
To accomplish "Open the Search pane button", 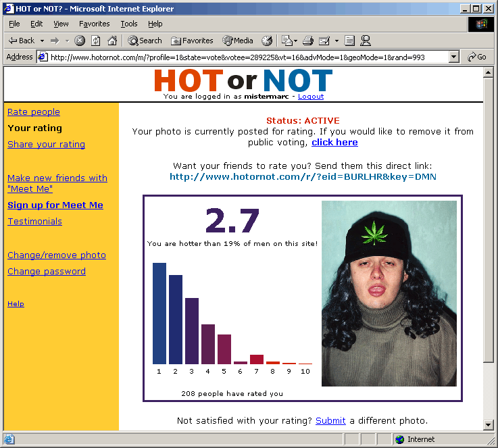I will (145, 41).
